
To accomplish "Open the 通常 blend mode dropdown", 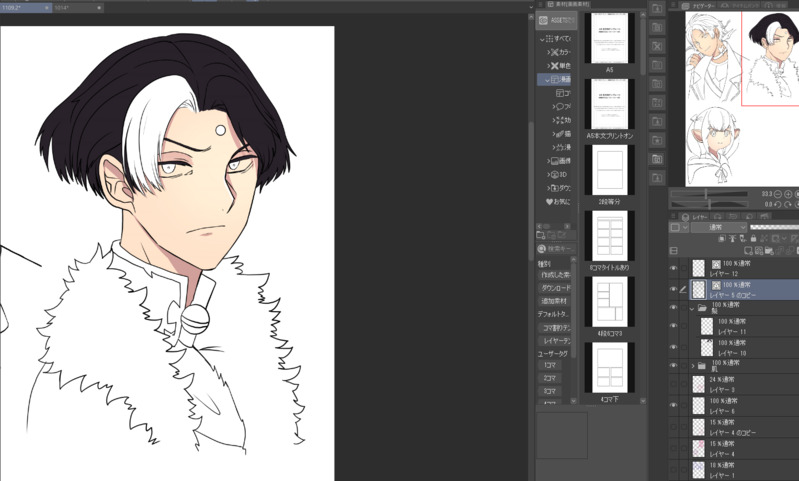I will [719, 227].
